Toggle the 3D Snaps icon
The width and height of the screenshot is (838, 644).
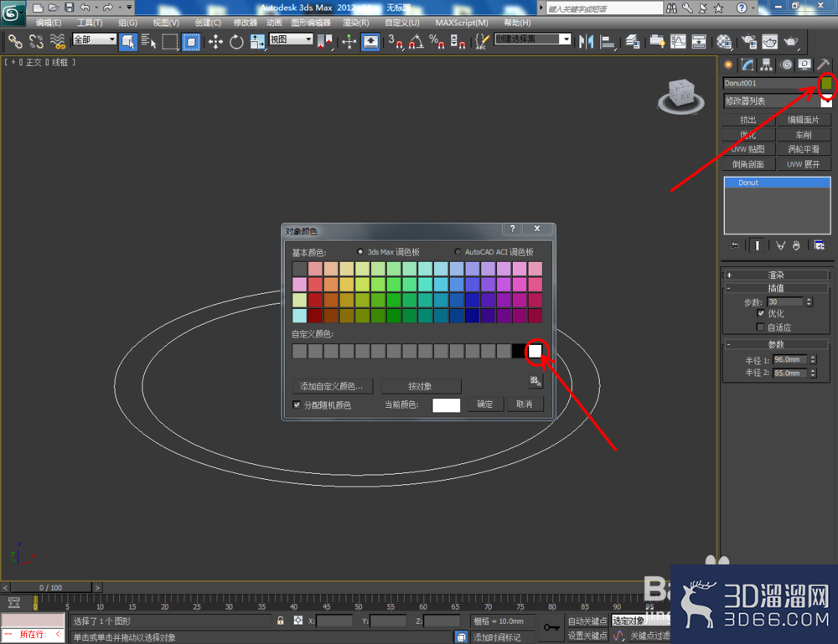(x=396, y=42)
